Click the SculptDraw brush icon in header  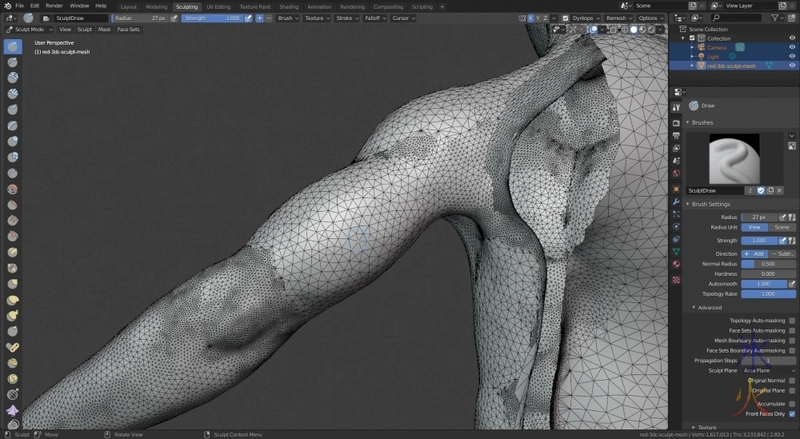coord(28,18)
